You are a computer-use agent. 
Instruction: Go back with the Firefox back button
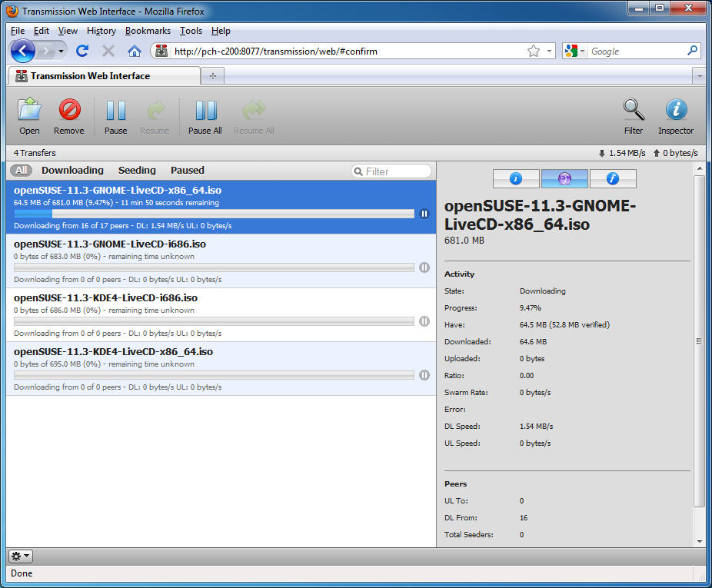pyautogui.click(x=22, y=51)
